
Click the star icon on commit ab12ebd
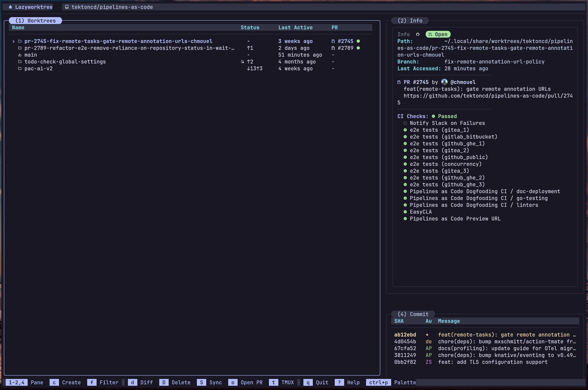(427, 335)
